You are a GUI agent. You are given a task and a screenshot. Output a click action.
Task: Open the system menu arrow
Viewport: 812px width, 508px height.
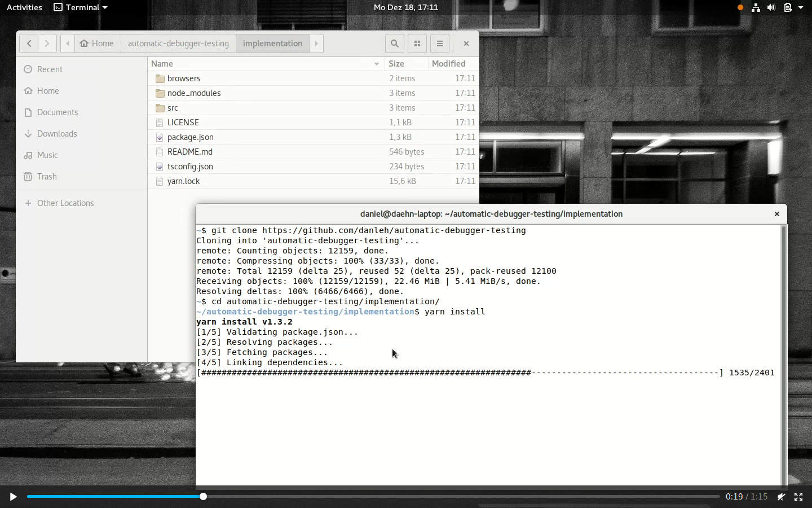(x=801, y=8)
